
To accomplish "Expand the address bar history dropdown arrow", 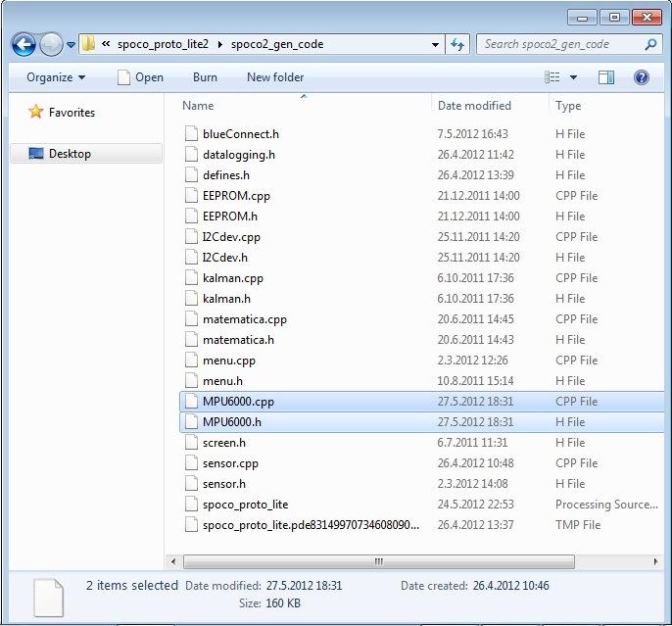I will click(435, 44).
